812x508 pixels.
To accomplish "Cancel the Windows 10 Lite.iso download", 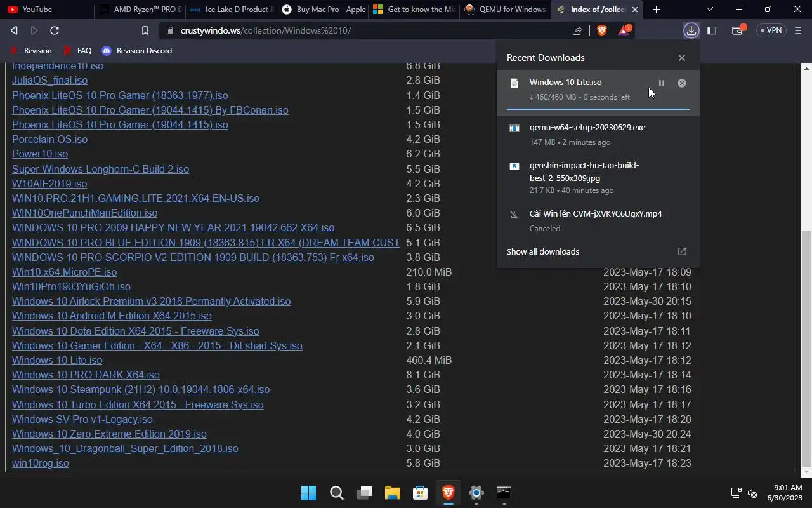I will click(682, 83).
